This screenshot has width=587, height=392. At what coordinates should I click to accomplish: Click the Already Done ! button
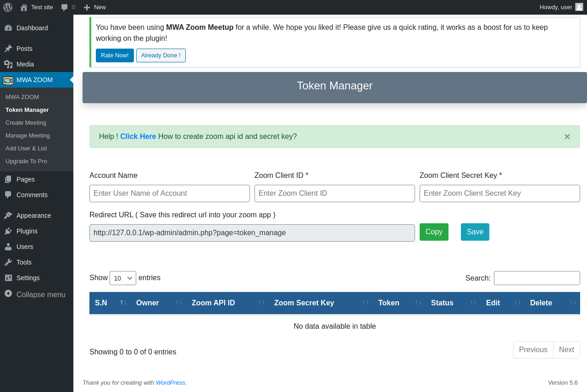click(161, 55)
